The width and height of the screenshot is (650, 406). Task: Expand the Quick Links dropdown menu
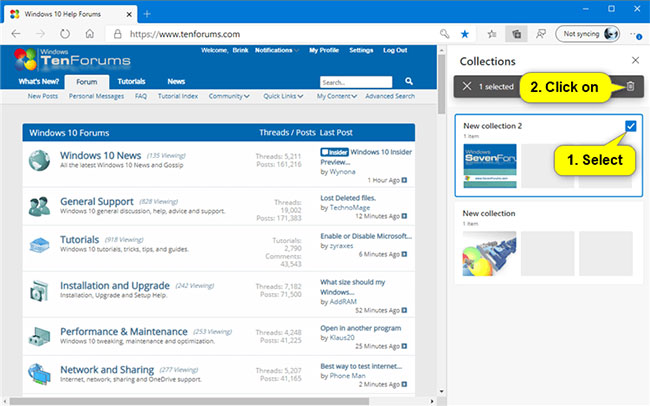(283, 96)
